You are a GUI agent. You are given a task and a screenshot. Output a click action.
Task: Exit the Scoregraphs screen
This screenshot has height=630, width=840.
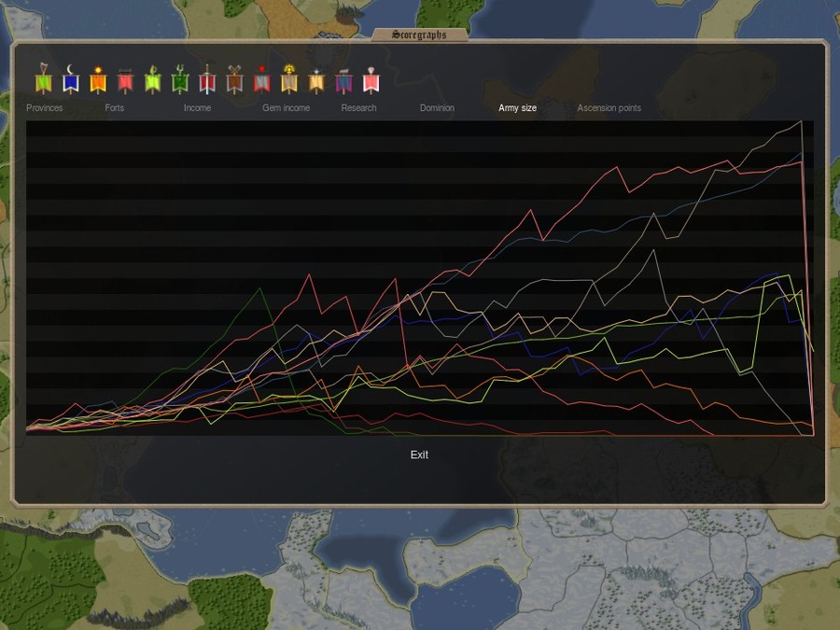coord(419,455)
